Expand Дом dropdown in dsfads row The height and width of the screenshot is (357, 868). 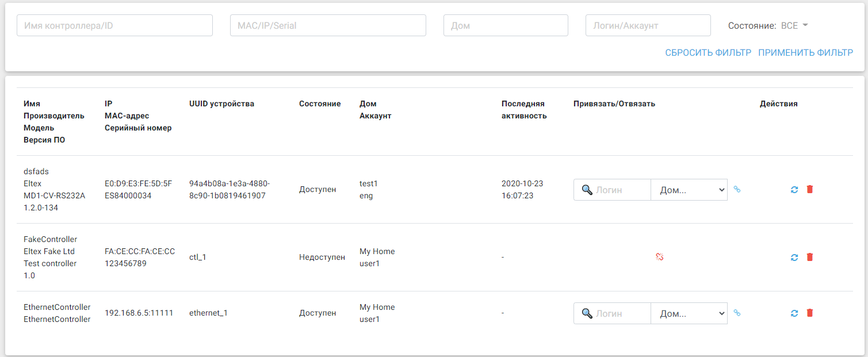coord(689,190)
